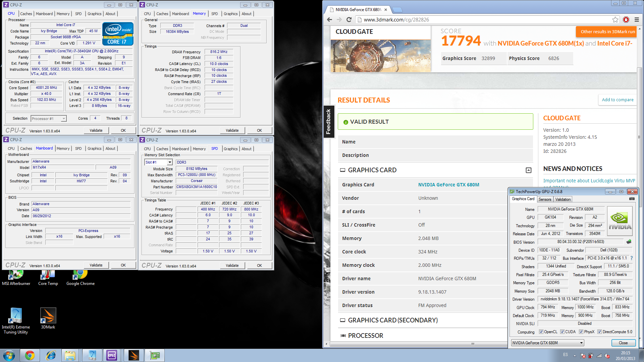The width and height of the screenshot is (644, 362).
Task: Click Other results in 3DMark run button
Action: pyautogui.click(x=607, y=32)
